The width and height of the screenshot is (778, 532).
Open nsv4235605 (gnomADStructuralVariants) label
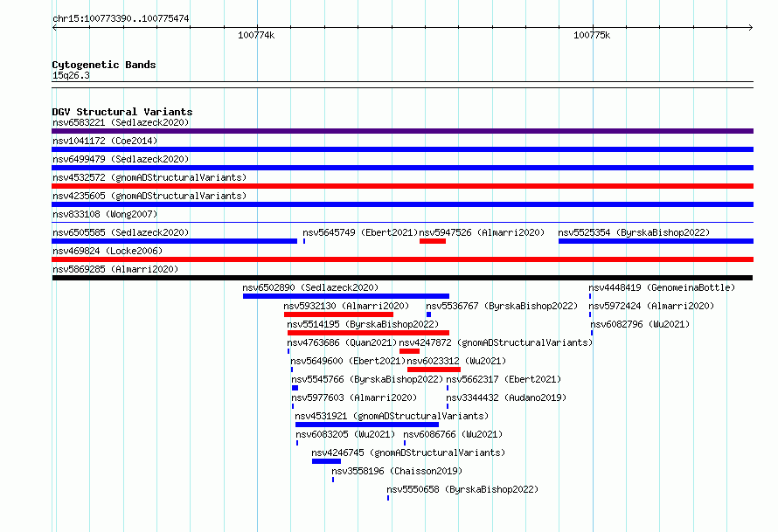point(149,196)
